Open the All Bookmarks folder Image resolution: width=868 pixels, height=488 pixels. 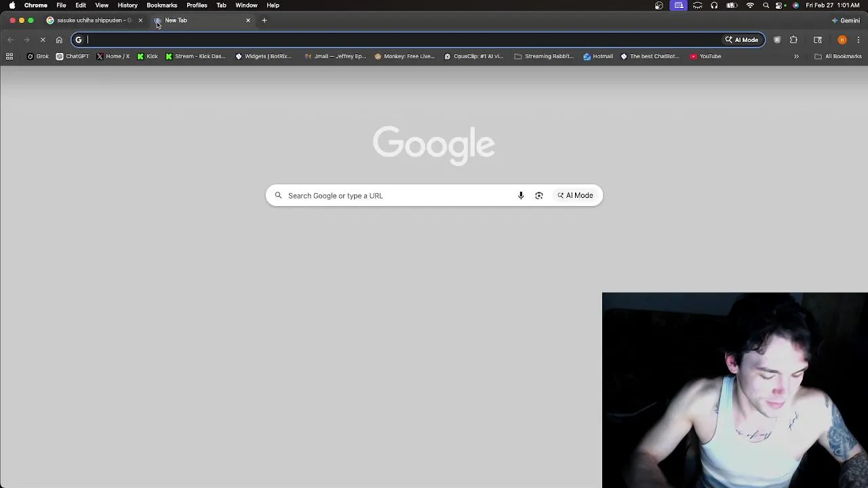coord(838,56)
